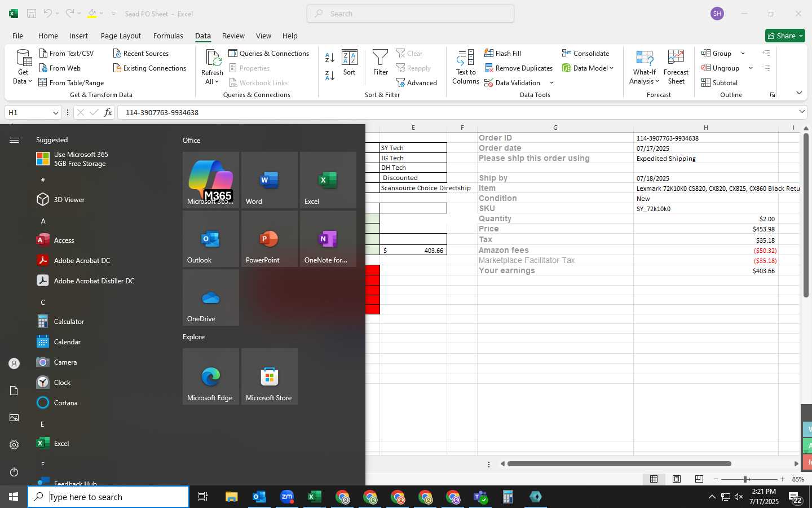Click the Windows Start button

pyautogui.click(x=14, y=497)
